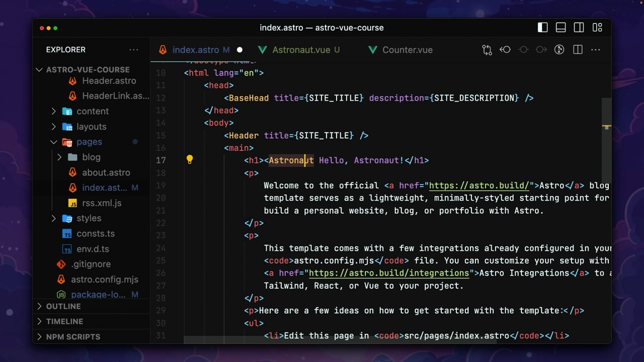The width and height of the screenshot is (644, 362).
Task: Toggle the bottom panel layout icon
Action: [561, 28]
